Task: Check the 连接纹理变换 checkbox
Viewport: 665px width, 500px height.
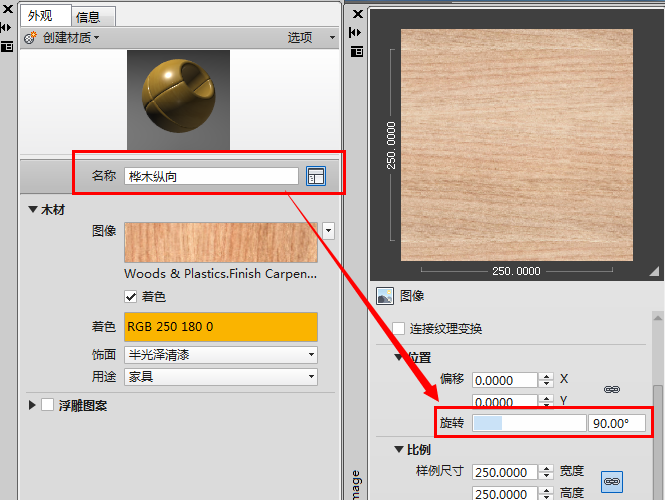Action: 399,328
